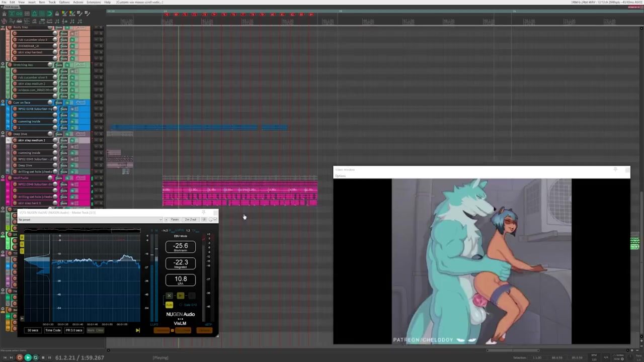Screen dimensions: 644x362
Task: Click the Stop button in transport bar
Action: [x=43, y=357]
